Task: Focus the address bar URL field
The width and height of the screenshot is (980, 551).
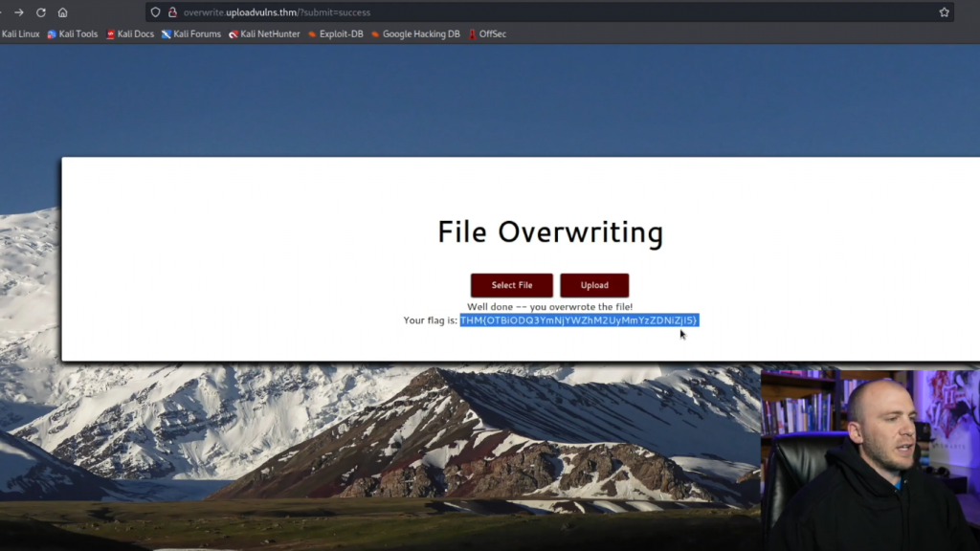Action: (x=550, y=12)
